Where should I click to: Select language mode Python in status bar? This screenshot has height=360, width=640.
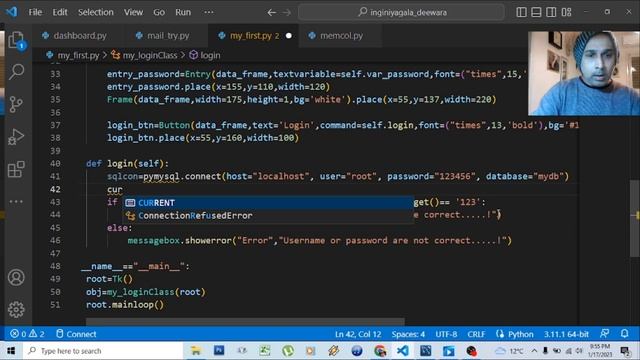pyautogui.click(x=520, y=334)
